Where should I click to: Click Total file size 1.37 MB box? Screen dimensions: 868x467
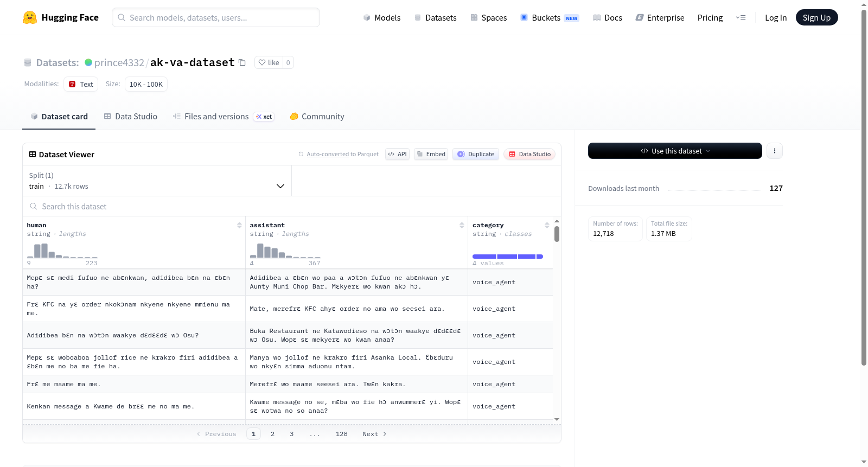click(669, 229)
